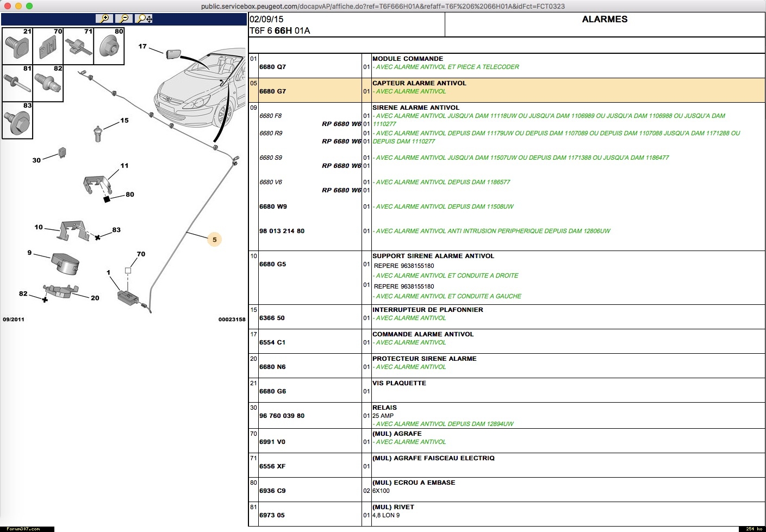Click the part 71 harness clip image
The height and width of the screenshot is (532, 766).
[x=79, y=47]
